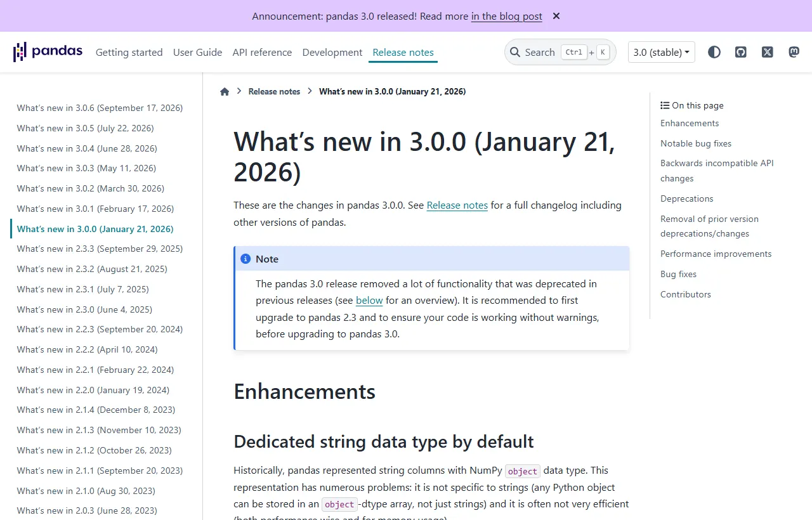
Task: Open the pandas Mastodon icon
Action: click(x=794, y=52)
